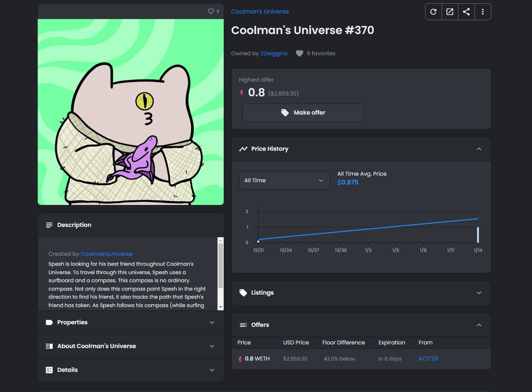
Task: Click the About Coolman's Universe icon
Action: pos(49,346)
